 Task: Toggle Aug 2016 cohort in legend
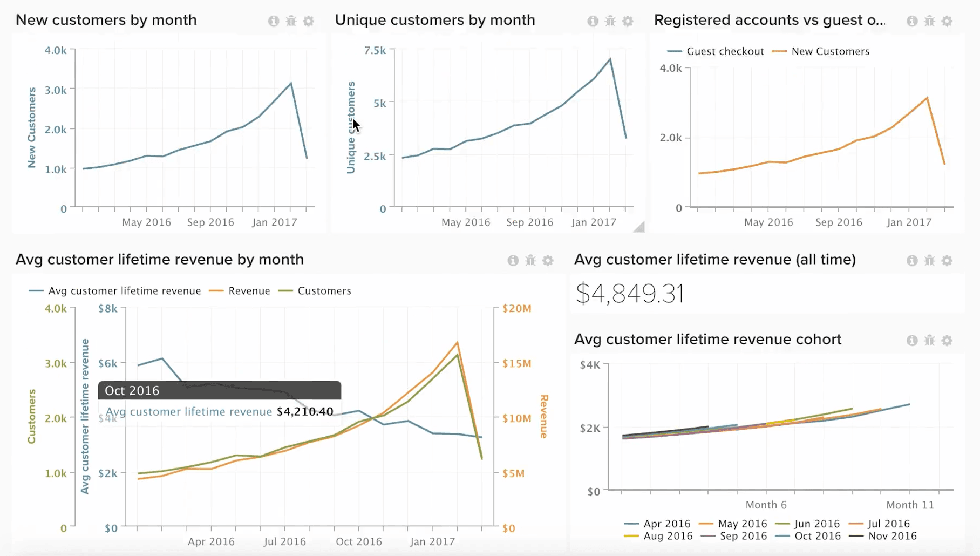(x=658, y=536)
